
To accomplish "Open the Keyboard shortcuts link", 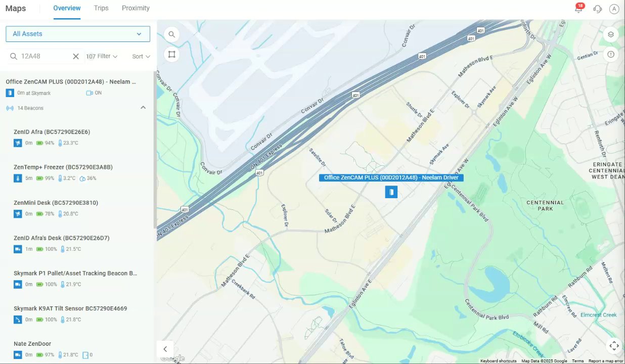I will click(x=498, y=361).
